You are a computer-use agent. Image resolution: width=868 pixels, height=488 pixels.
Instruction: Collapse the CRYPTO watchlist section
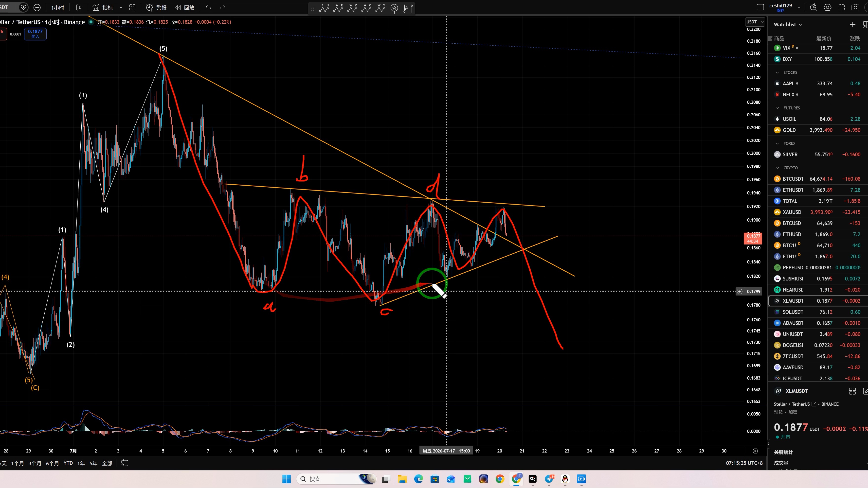[x=777, y=168]
